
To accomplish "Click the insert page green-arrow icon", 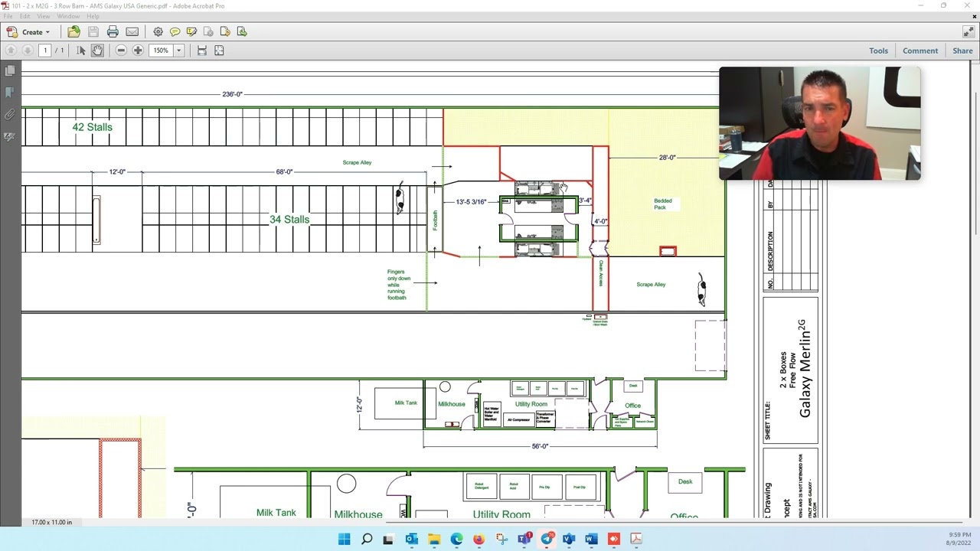I will (x=242, y=31).
